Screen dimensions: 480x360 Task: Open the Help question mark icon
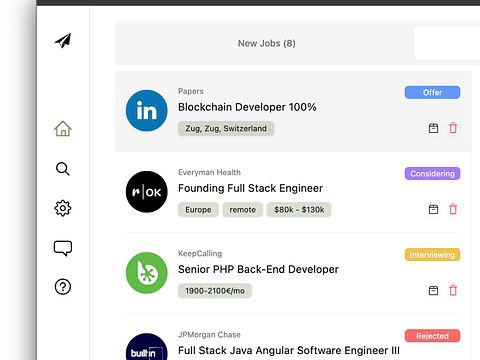tap(63, 287)
